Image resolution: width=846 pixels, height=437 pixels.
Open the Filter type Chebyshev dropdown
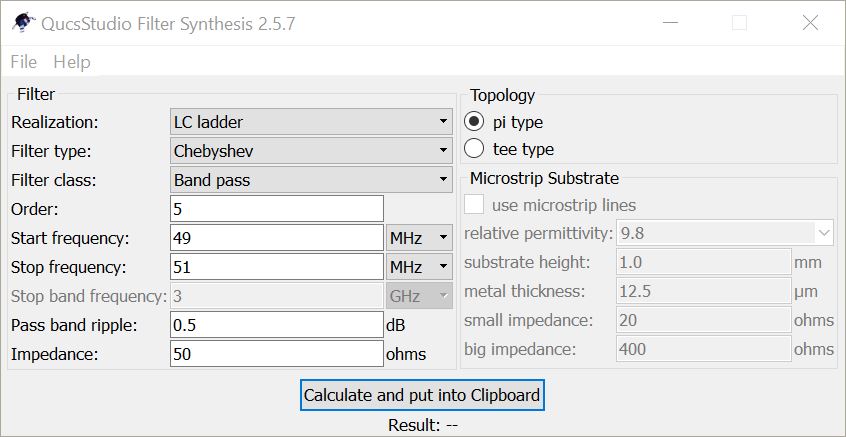pyautogui.click(x=311, y=151)
